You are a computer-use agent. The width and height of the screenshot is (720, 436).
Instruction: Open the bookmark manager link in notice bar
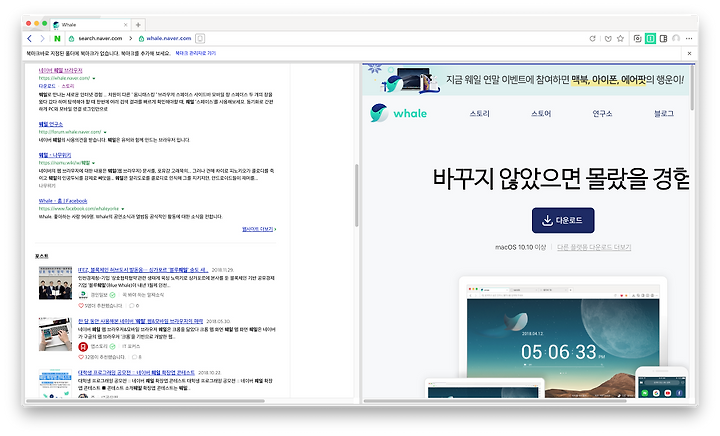(196, 53)
